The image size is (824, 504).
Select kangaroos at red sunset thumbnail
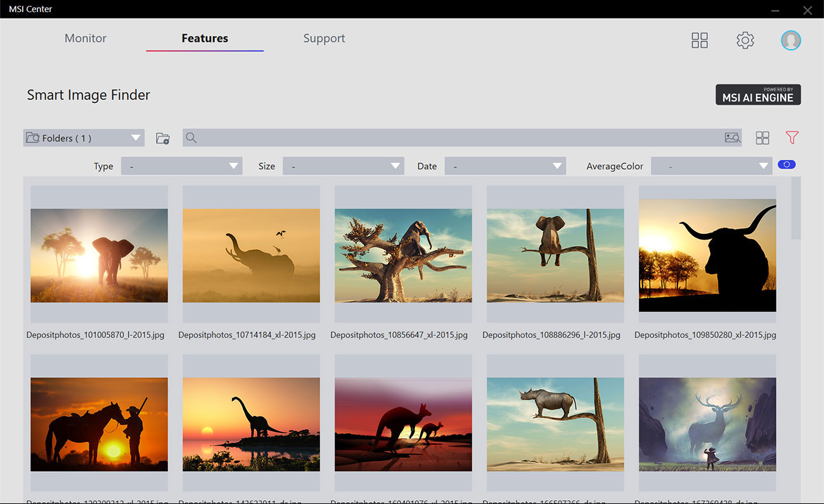tap(403, 424)
